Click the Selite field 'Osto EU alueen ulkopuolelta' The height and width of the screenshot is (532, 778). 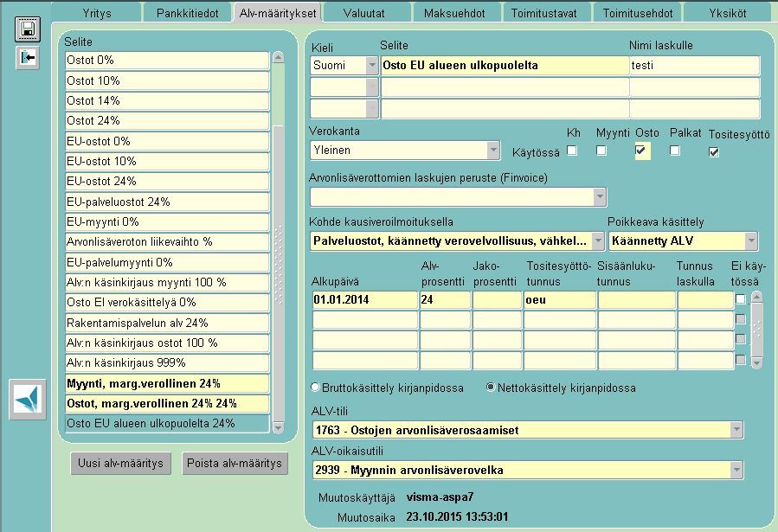pos(505,66)
